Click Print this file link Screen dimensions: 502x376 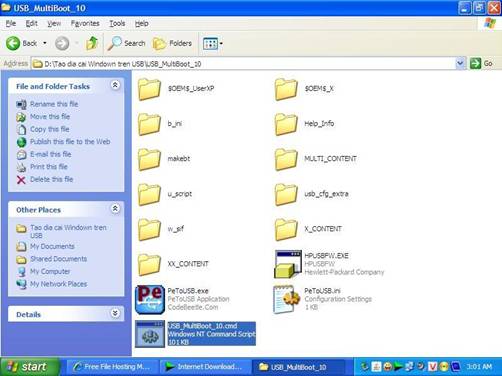click(x=49, y=167)
